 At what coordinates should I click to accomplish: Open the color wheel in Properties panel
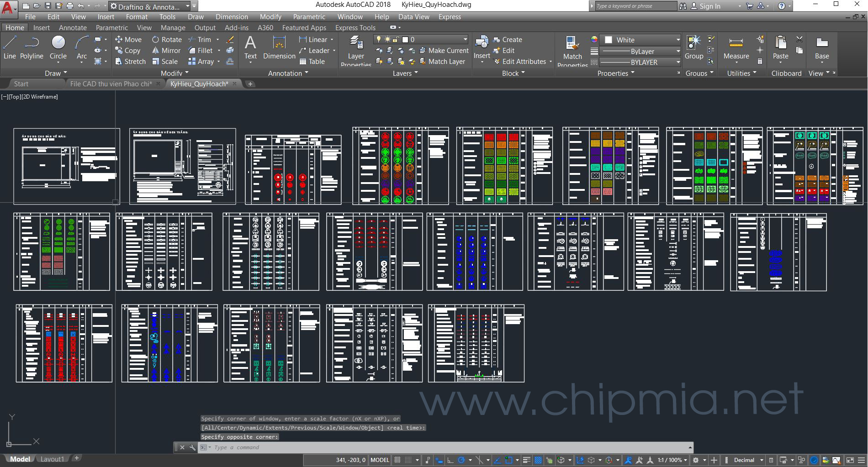pyautogui.click(x=594, y=40)
